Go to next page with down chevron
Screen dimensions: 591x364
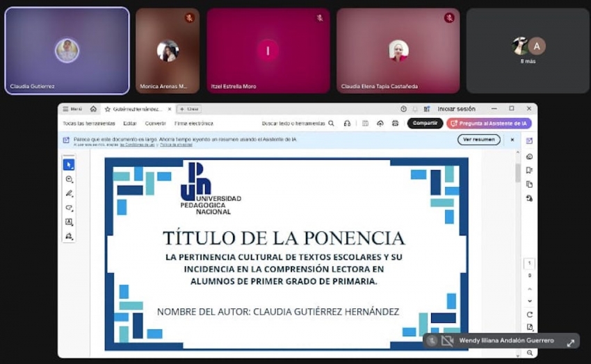click(529, 301)
